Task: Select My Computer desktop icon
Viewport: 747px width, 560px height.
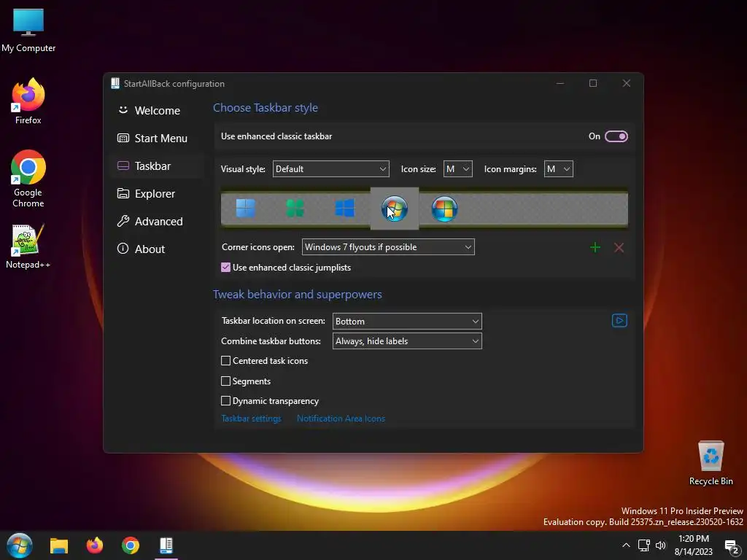Action: [x=28, y=30]
